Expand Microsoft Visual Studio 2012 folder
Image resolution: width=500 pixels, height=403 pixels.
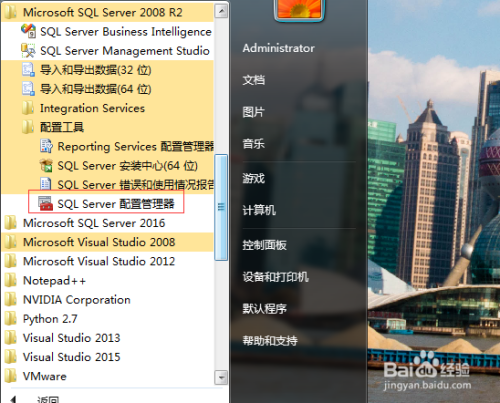pos(107,261)
